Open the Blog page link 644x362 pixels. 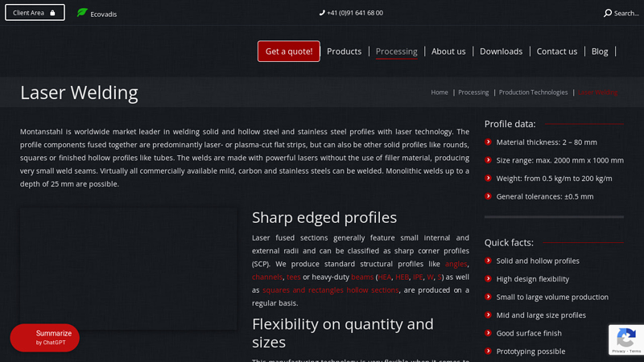tap(600, 51)
